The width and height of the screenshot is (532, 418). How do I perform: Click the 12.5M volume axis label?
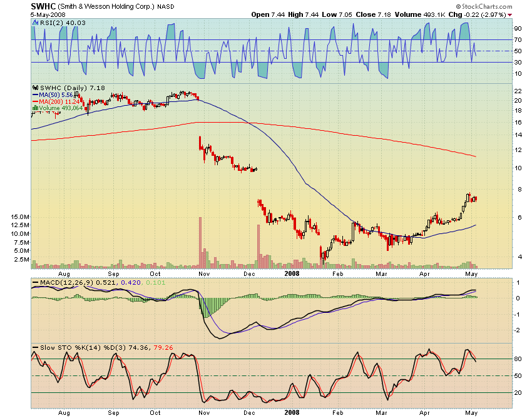click(x=20, y=225)
